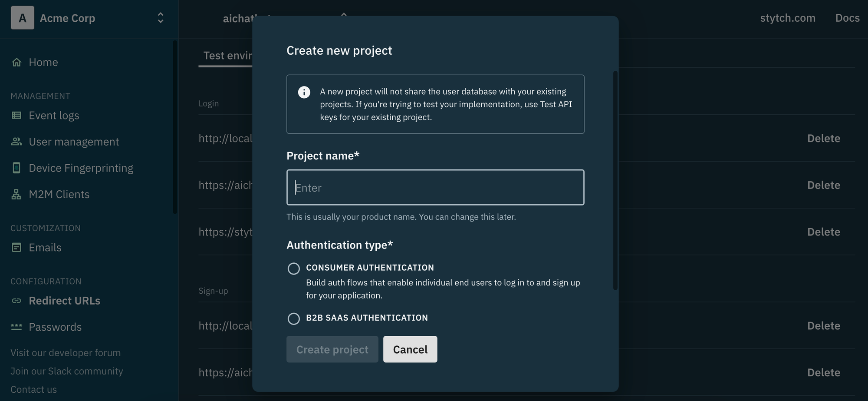Click the M2M Clients network icon

pos(16,194)
